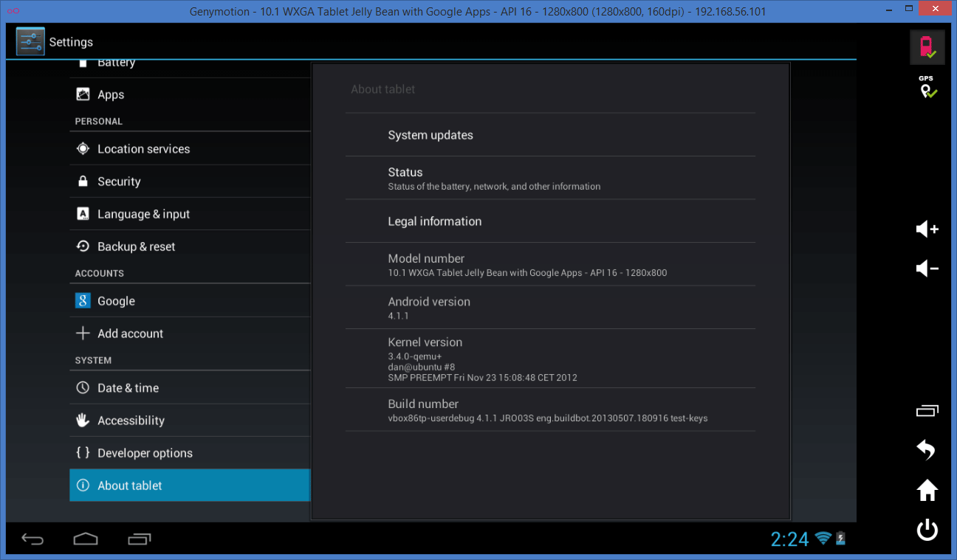
Task: Tap the Kernel version entry
Action: [x=550, y=359]
